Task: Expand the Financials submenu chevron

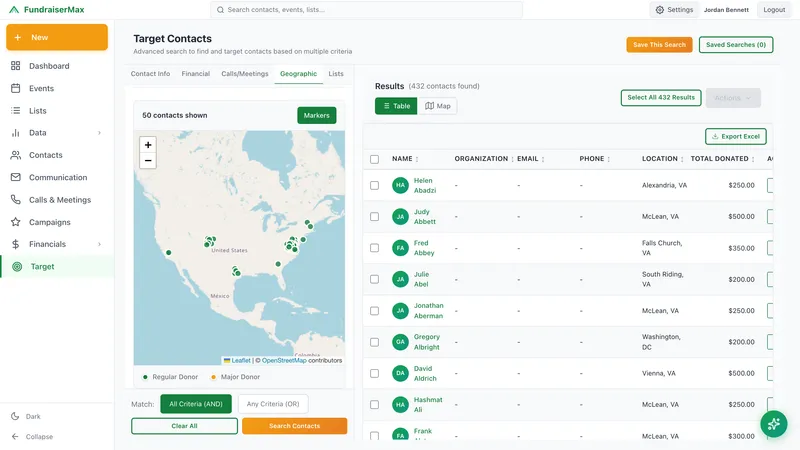Action: tap(99, 244)
